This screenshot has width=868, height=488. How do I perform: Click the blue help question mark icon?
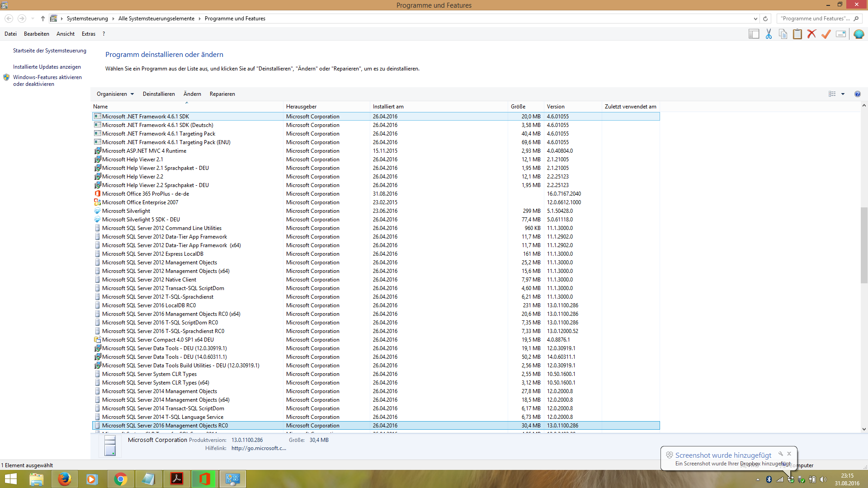coord(857,94)
